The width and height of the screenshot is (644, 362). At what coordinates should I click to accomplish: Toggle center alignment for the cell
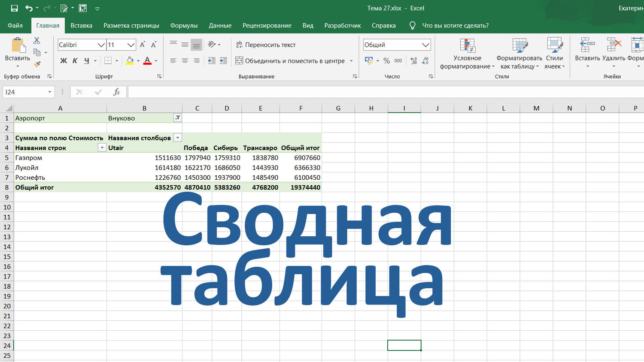[185, 60]
